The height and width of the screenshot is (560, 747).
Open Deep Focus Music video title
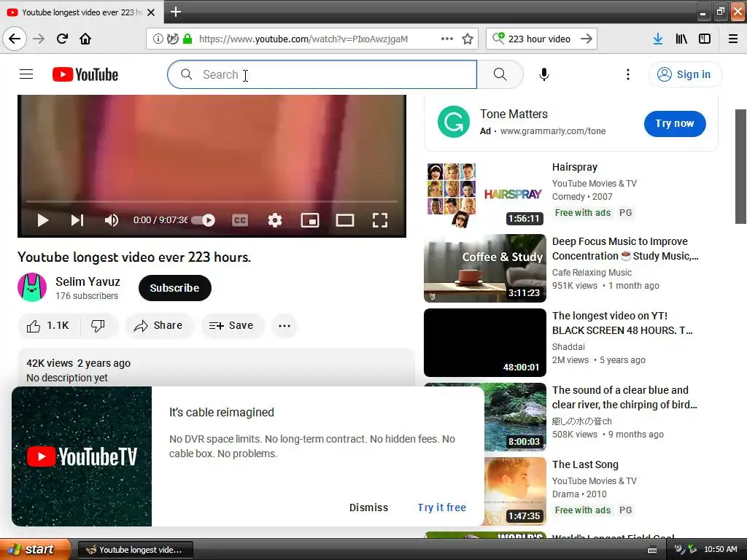click(625, 249)
